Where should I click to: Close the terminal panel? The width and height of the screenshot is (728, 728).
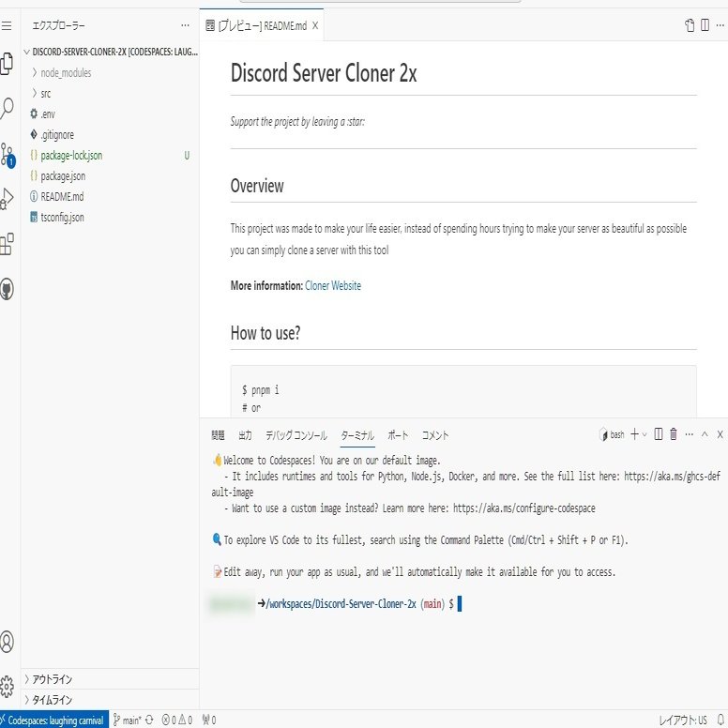coord(720,434)
